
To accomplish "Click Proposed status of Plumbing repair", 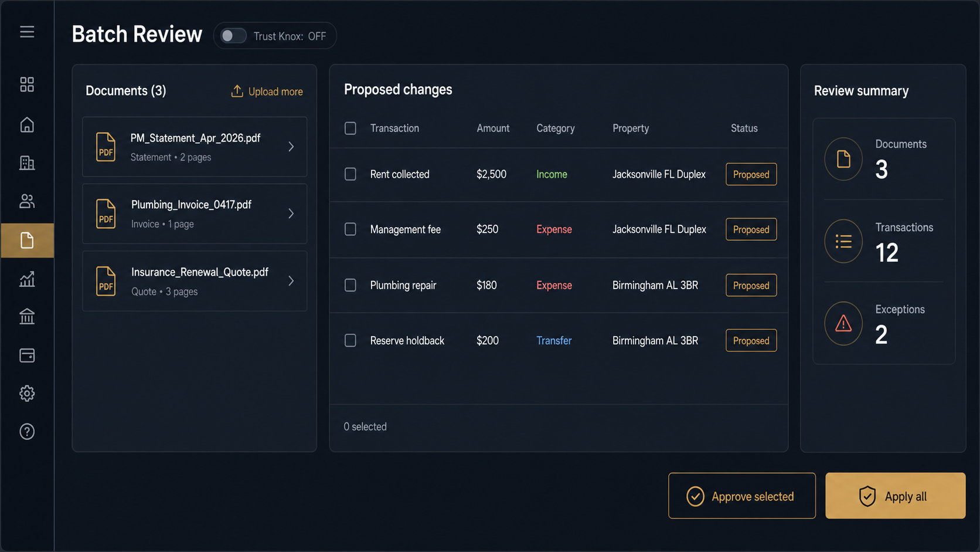I will (751, 285).
